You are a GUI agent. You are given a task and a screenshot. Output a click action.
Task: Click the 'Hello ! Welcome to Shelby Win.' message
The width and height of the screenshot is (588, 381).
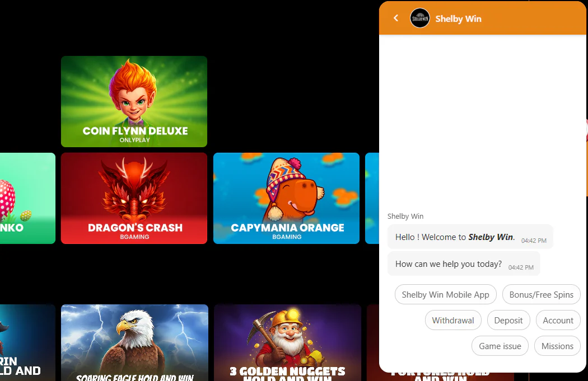click(470, 237)
